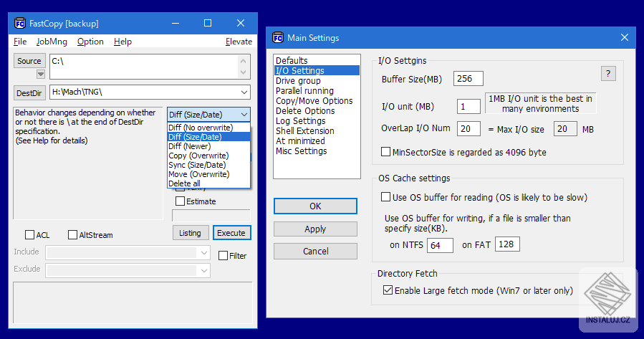This screenshot has height=339, width=644.
Task: Choose Sync (Size/Date) from mode list
Action: (208, 165)
